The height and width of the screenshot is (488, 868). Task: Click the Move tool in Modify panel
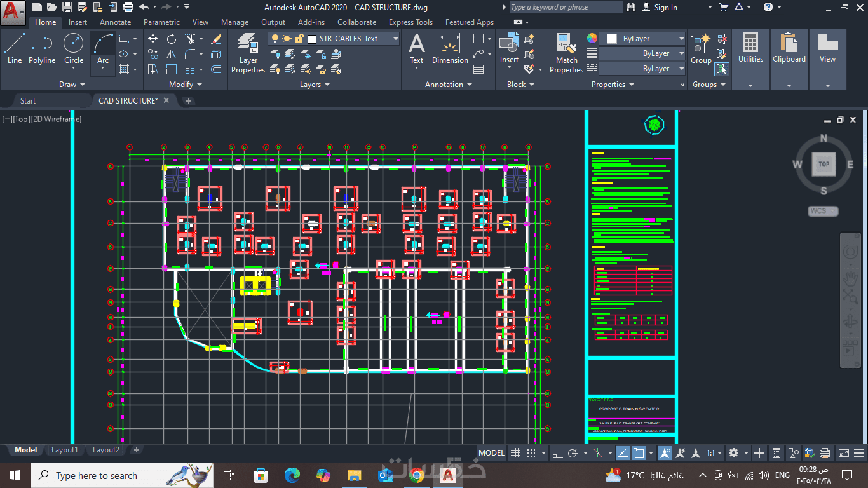point(153,39)
